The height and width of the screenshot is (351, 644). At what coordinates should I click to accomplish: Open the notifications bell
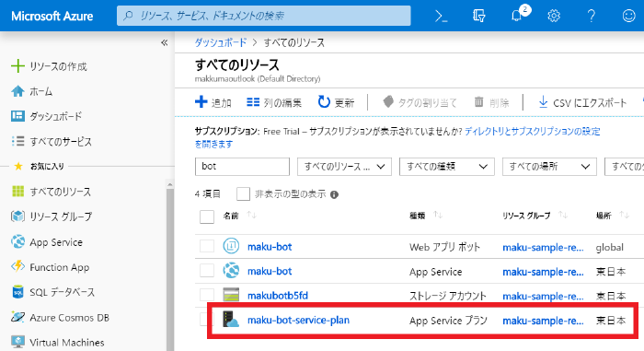[517, 16]
